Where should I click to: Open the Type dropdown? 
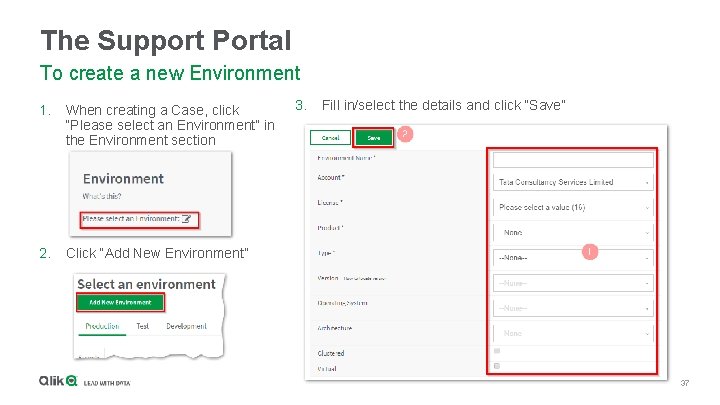(x=573, y=258)
